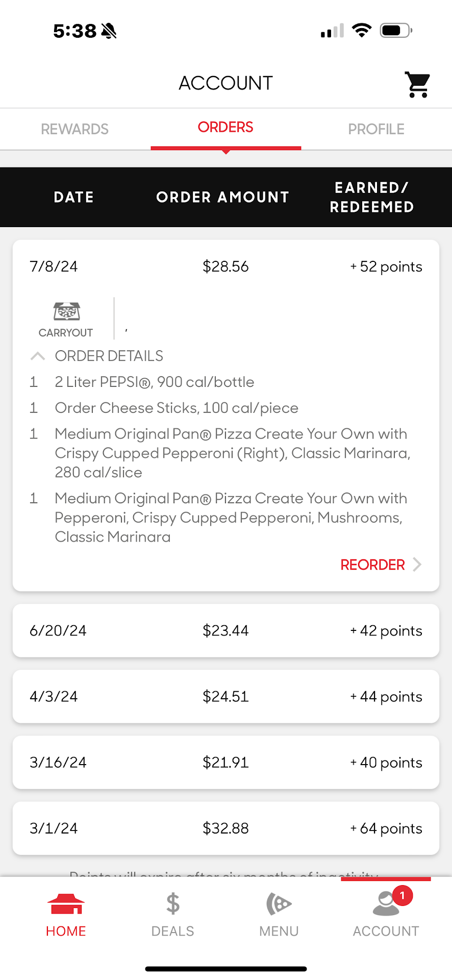Expand the 4/3/24 order for $24.51
The height and width of the screenshot is (980, 452).
tap(226, 696)
